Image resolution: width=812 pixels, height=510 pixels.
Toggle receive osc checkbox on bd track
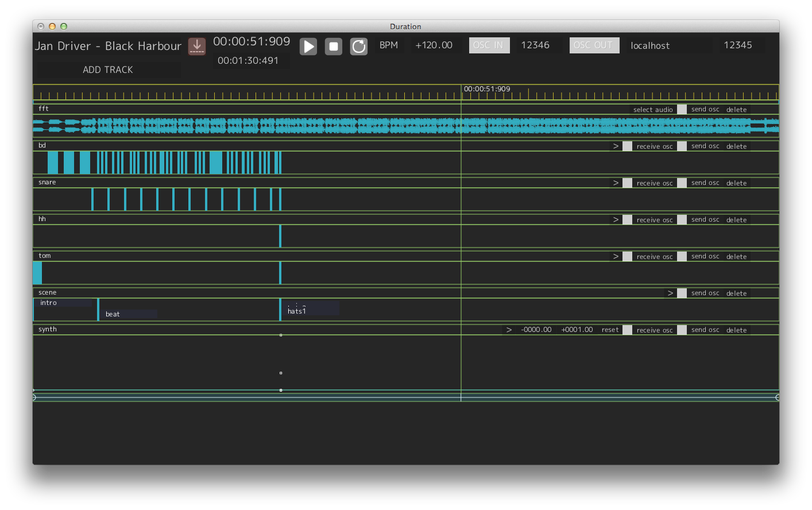point(628,146)
